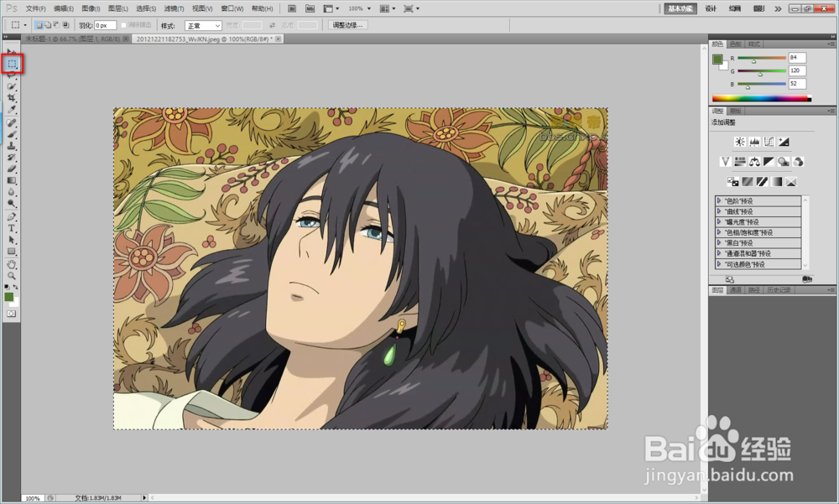Choose Subtract from Selection mode
The height and width of the screenshot is (504, 839).
click(x=56, y=25)
